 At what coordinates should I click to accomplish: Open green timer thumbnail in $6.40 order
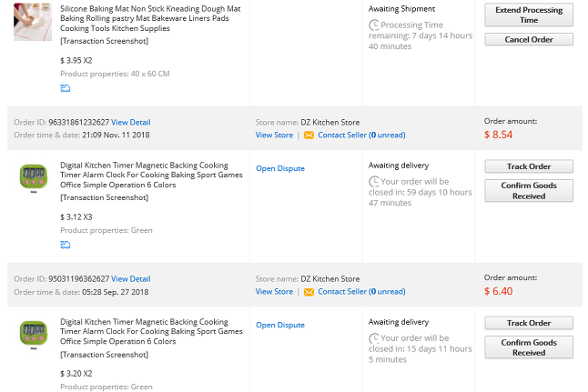click(x=34, y=335)
